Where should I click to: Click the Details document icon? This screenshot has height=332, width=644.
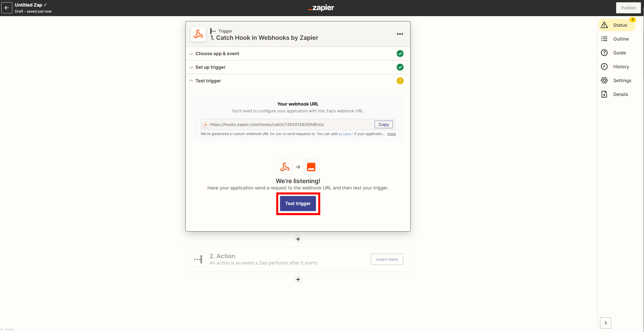pos(604,94)
